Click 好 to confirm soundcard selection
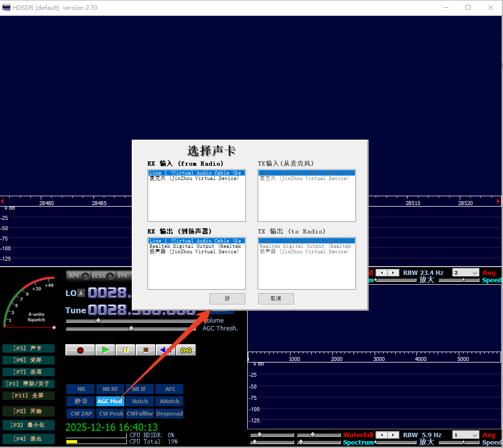 [227, 299]
